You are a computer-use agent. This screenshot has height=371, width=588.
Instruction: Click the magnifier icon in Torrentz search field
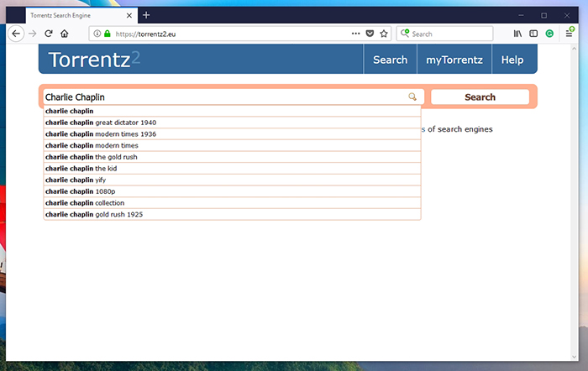tap(412, 97)
